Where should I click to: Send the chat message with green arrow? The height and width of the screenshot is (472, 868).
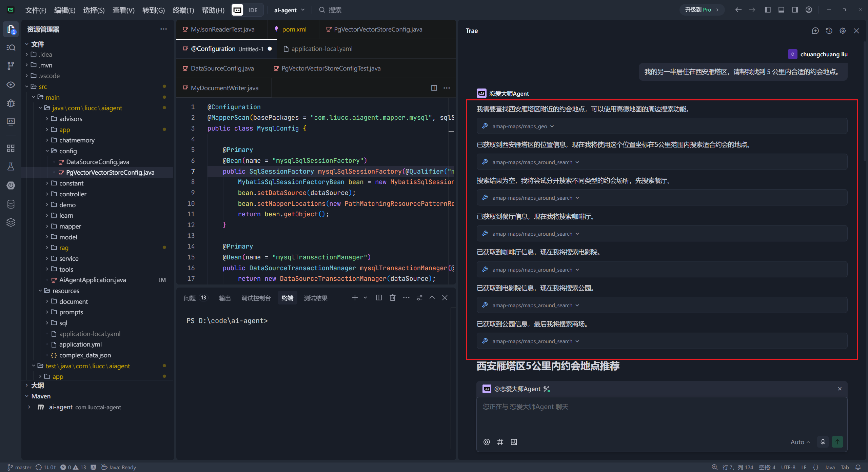(837, 442)
